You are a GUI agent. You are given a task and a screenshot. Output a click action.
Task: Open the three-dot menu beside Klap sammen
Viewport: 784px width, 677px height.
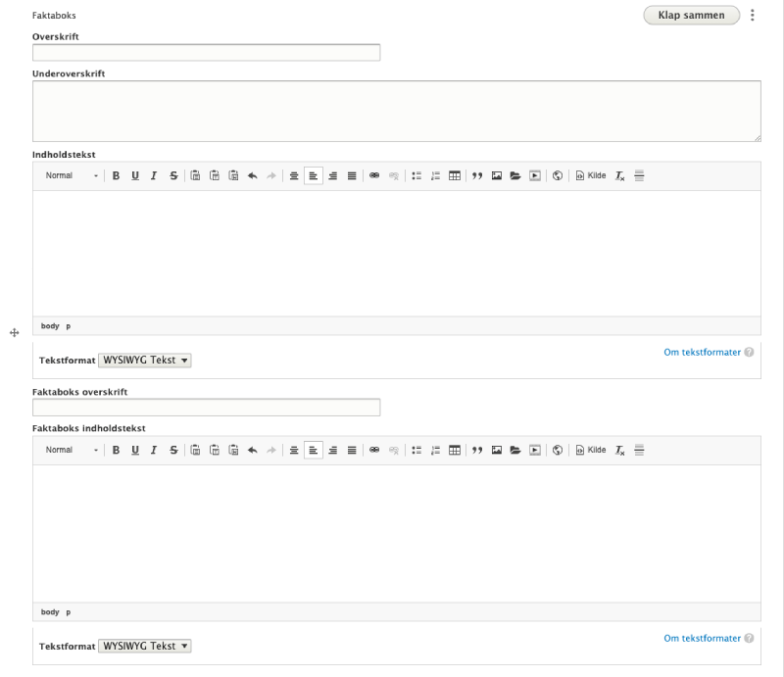pos(753,16)
